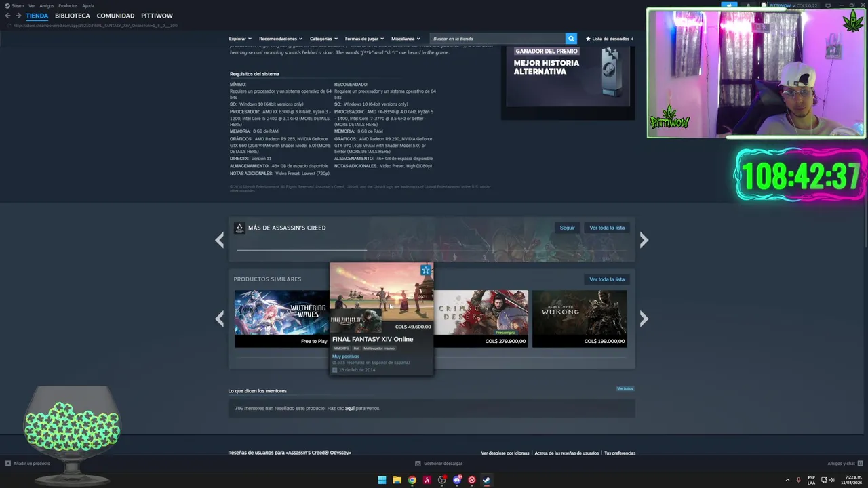The width and height of the screenshot is (868, 488).
Task: Click the magnifier search button
Action: coord(571,39)
